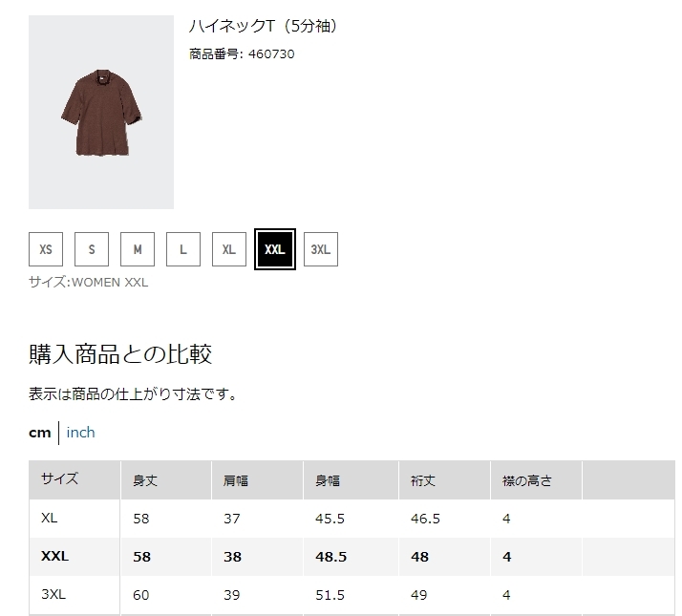Viewport: 682px width, 616px height.
Task: Choose size M option
Action: click(x=138, y=249)
